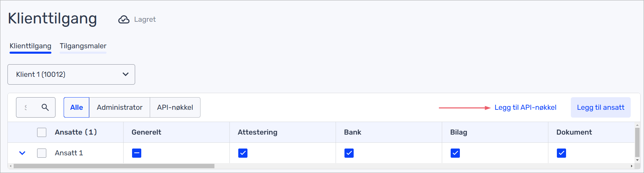Image resolution: width=644 pixels, height=173 pixels.
Task: Select the Ansatt 1 row checkbox
Action: pyautogui.click(x=42, y=153)
